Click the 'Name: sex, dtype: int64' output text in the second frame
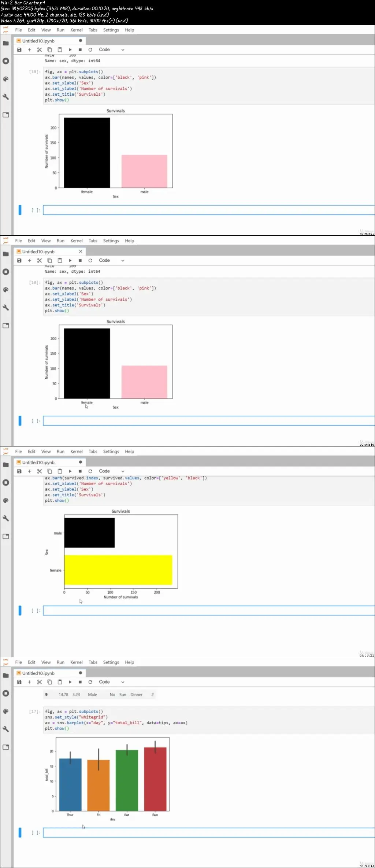Image resolution: width=375 pixels, height=868 pixels. click(x=72, y=272)
